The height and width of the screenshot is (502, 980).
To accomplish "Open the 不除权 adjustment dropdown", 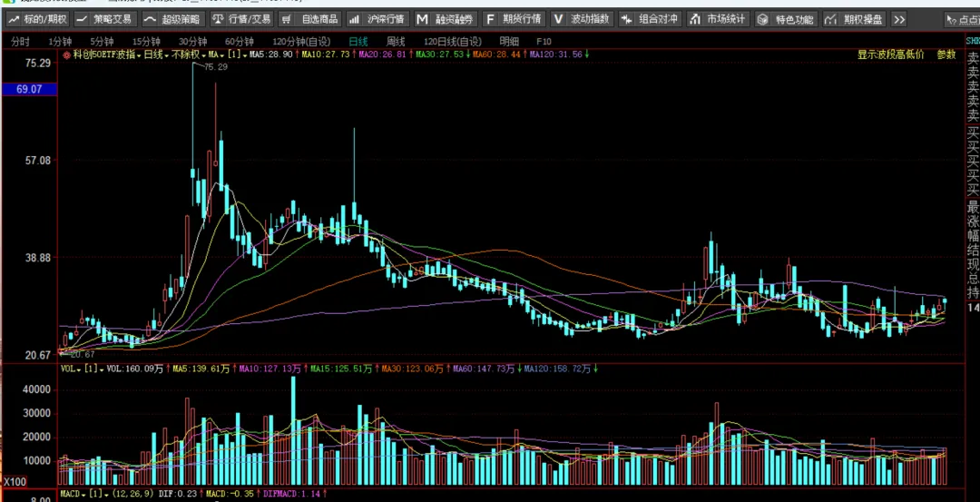I will [189, 55].
